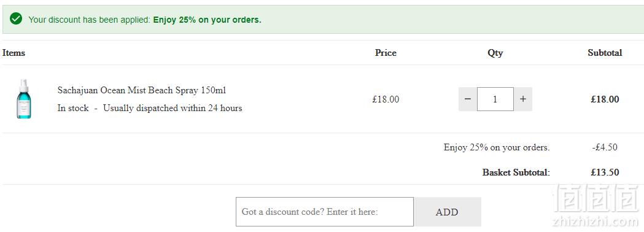Click the discount applied banner message
Screen dimensions: 644x232
(x=144, y=19)
